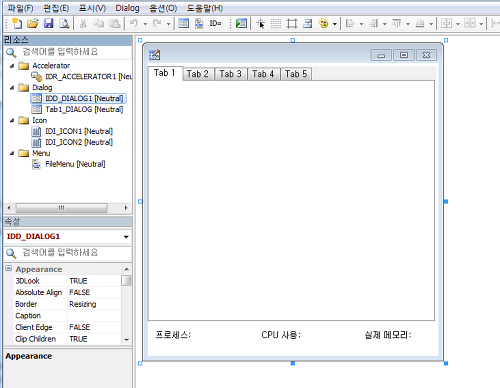Open the IDD_DIALOG1 properties combo box
Screen dimensions: 500x388
pyautogui.click(x=68, y=237)
